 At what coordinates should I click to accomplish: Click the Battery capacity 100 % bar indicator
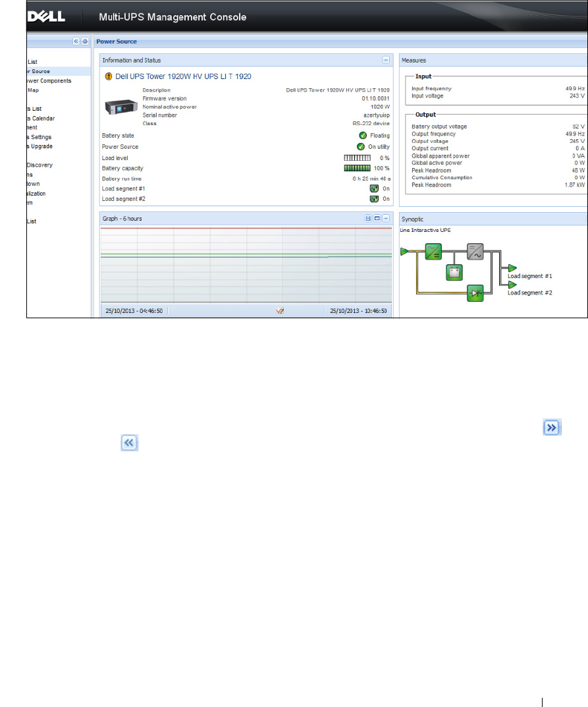(358, 168)
